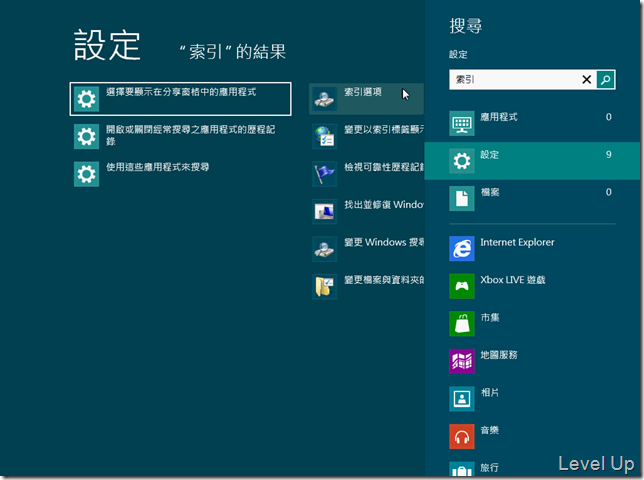Open the 變更檔案與資料夾 result text
This screenshot has height=480, width=644.
[384, 280]
